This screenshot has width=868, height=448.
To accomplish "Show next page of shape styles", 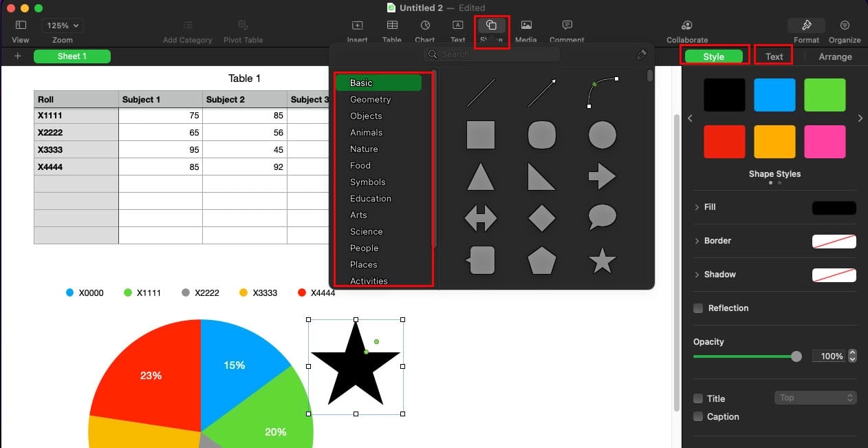I will click(860, 118).
